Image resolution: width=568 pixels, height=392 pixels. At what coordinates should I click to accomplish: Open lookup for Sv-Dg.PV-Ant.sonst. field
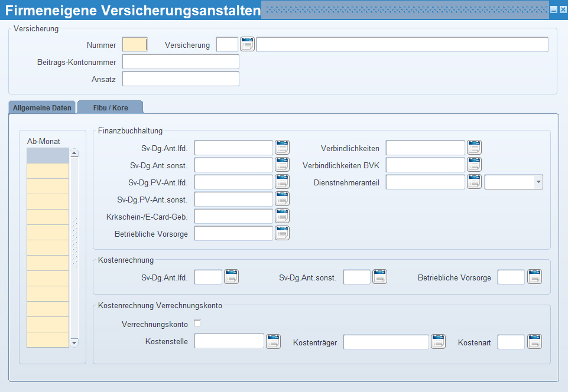pyautogui.click(x=282, y=199)
